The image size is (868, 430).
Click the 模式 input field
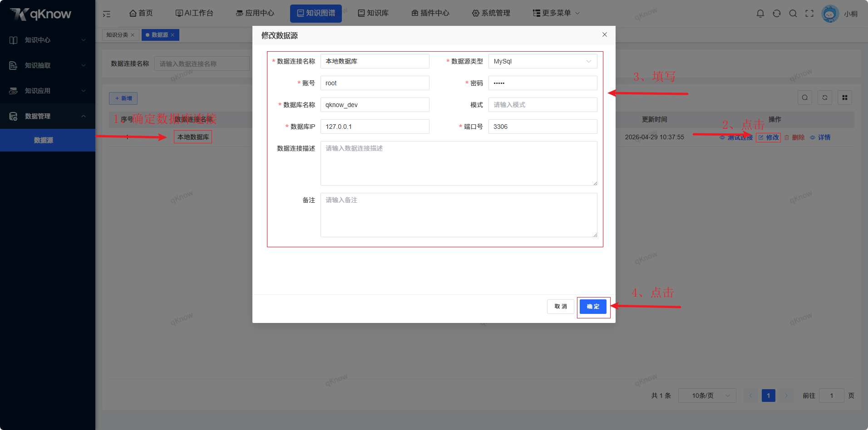[542, 105]
